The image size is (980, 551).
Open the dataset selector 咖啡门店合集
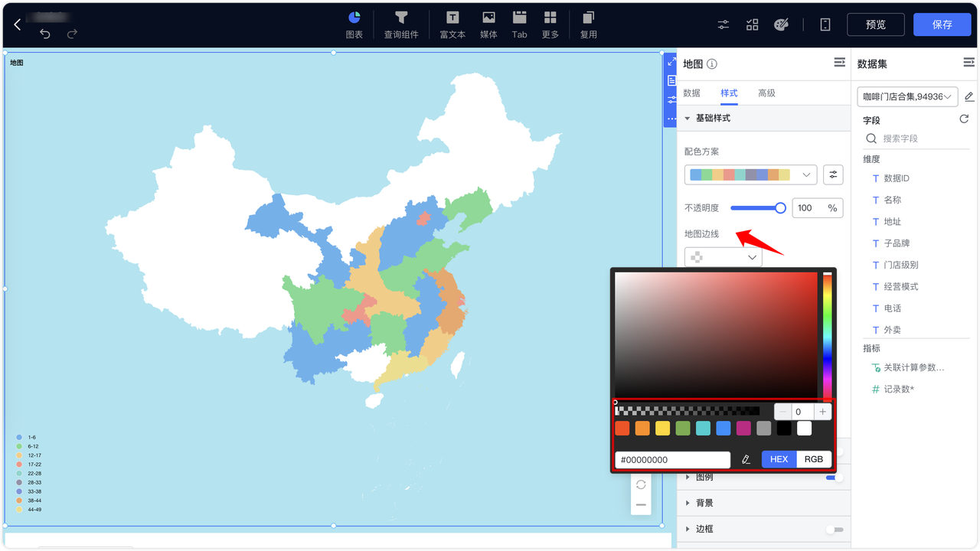pyautogui.click(x=907, y=96)
